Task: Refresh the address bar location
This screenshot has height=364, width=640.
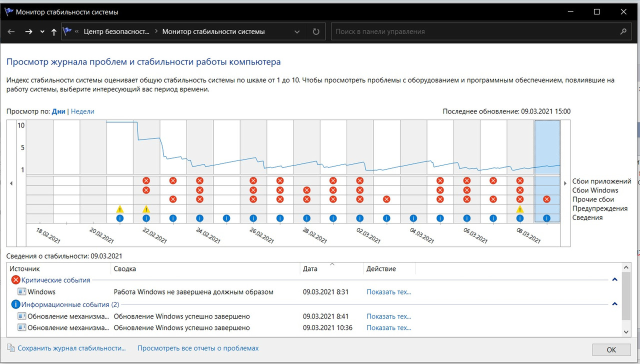Action: pos(316,31)
